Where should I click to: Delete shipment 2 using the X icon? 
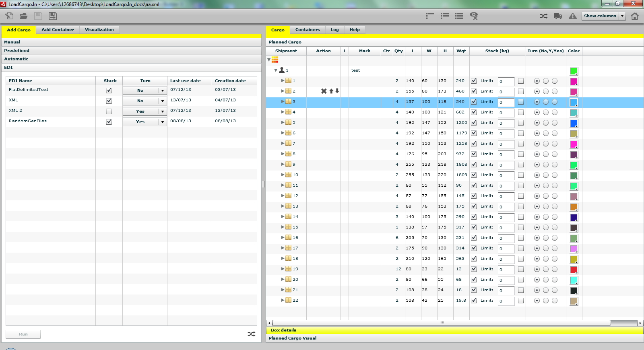(x=324, y=91)
